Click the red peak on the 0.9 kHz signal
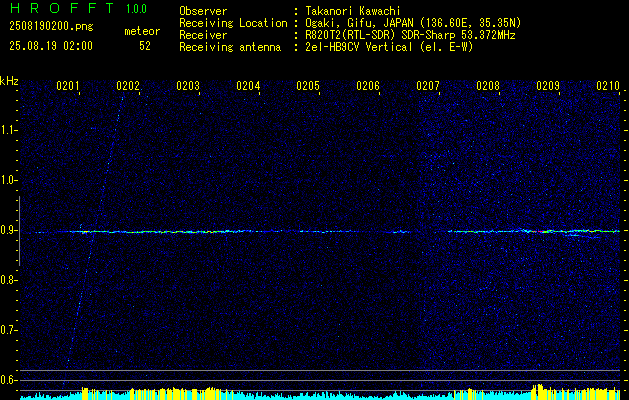Image resolution: width=629 pixels, height=400 pixels. coord(540,232)
